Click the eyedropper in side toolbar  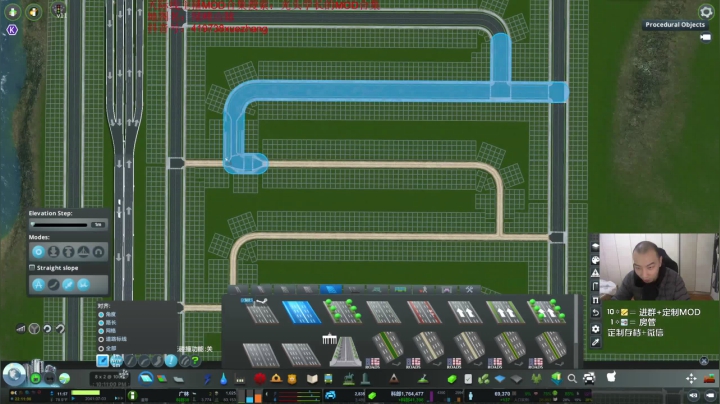[596, 342]
